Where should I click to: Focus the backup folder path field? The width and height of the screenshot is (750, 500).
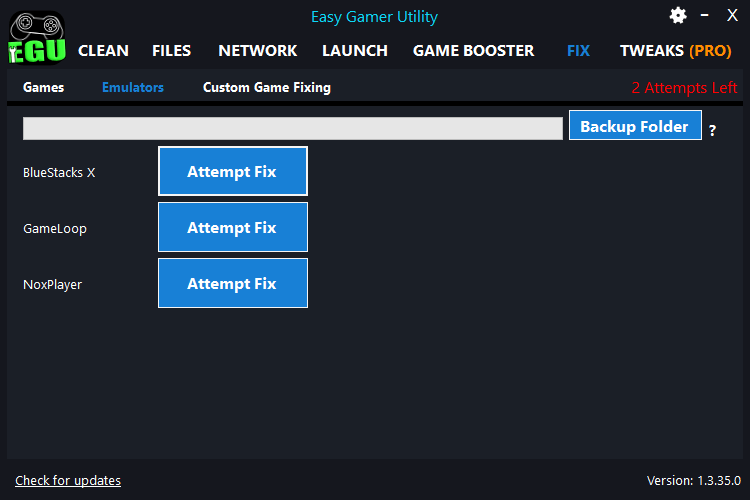293,129
